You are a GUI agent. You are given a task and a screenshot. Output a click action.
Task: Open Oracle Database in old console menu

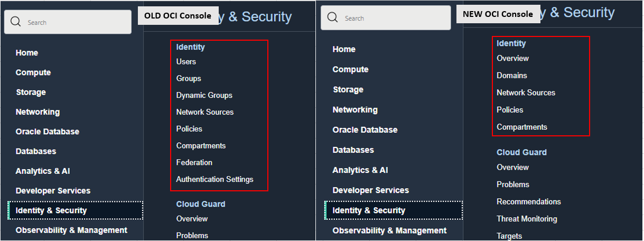click(x=48, y=132)
